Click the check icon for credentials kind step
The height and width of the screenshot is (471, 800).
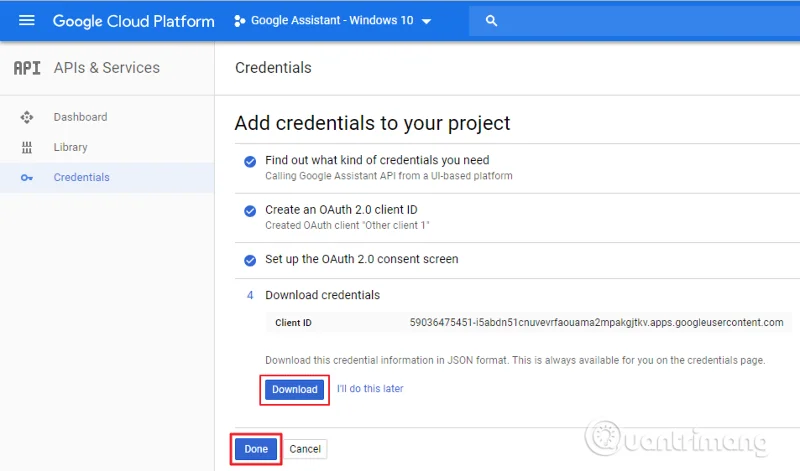pos(250,162)
